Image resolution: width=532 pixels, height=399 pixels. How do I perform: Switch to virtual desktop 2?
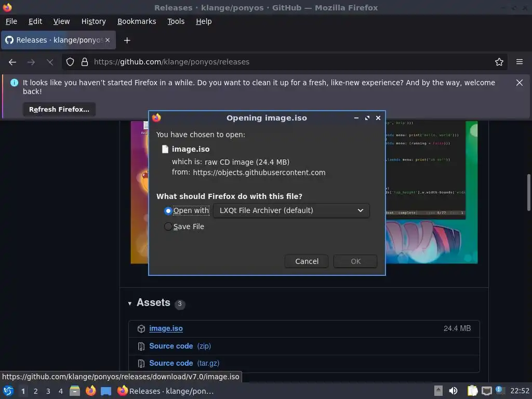pos(36,391)
